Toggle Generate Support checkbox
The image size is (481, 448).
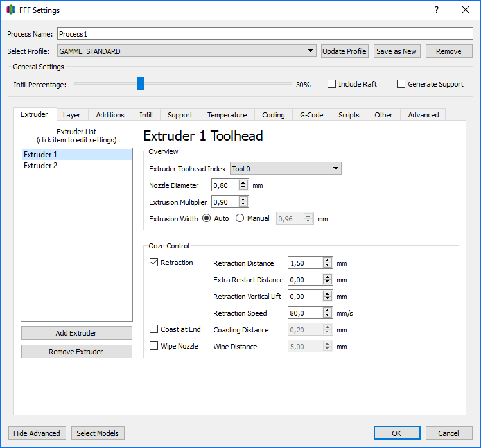tap(401, 84)
